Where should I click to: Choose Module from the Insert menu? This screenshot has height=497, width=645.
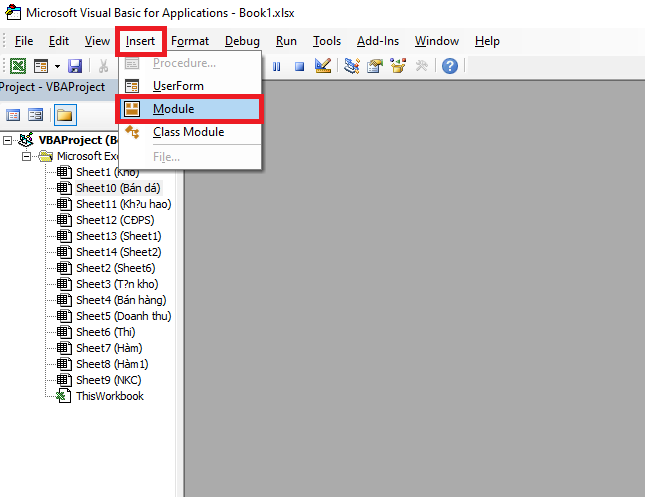[190, 109]
